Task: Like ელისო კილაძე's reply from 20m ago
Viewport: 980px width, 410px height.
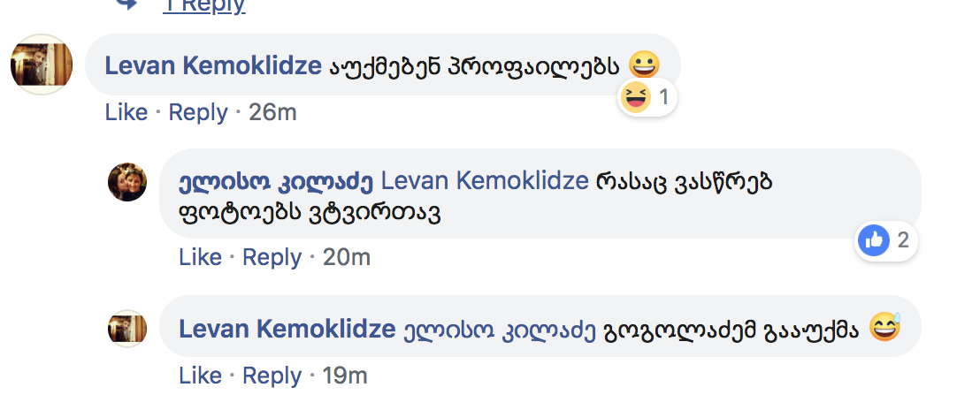Action: click(x=200, y=257)
